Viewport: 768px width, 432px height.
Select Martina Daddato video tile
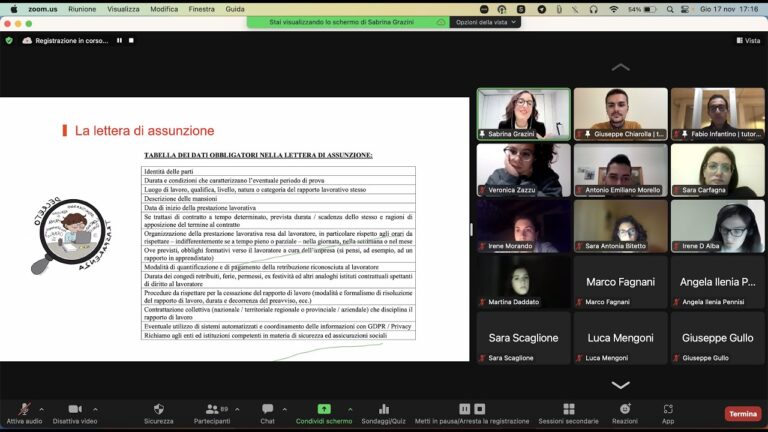tap(524, 282)
